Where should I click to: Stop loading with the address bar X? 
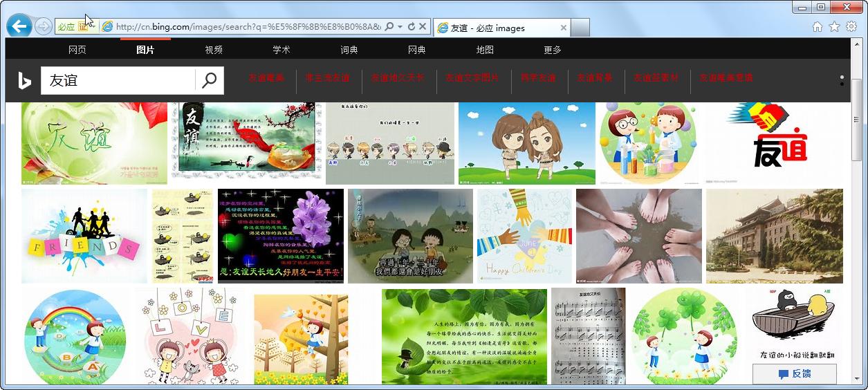click(x=422, y=26)
